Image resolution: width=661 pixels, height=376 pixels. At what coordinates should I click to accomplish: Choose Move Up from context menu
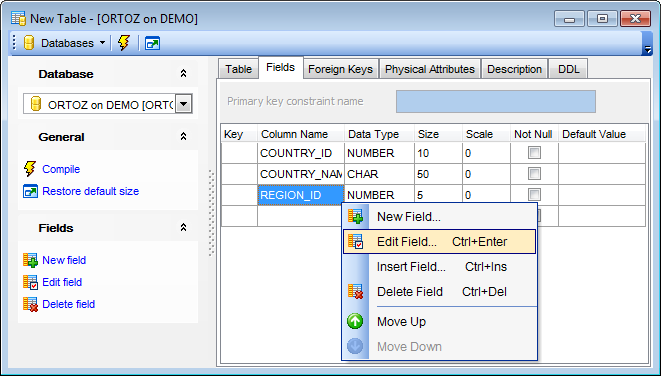pyautogui.click(x=439, y=322)
